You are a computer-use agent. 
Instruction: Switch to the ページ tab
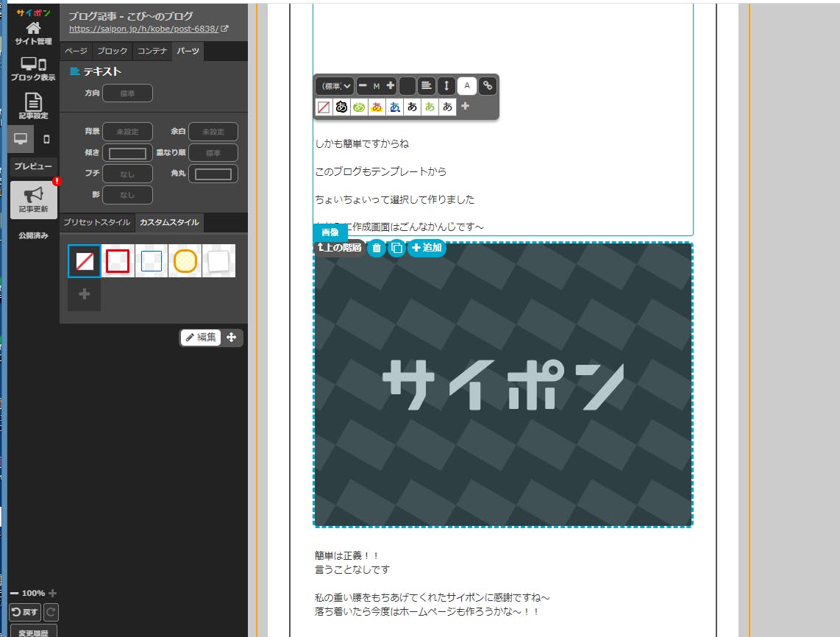[x=76, y=51]
